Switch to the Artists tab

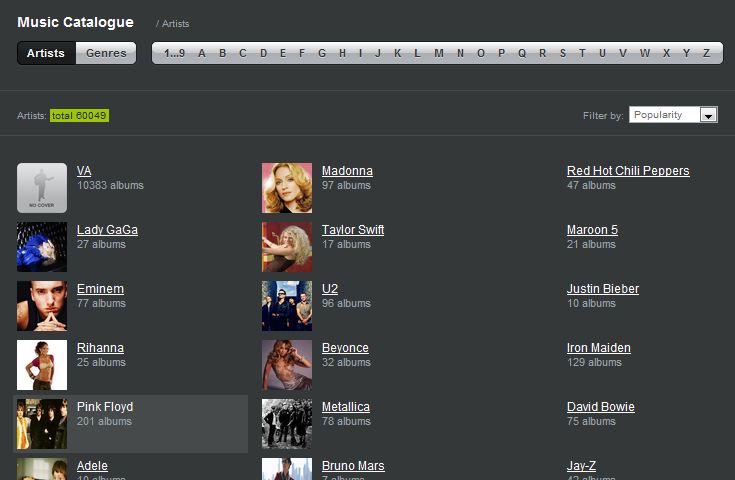46,53
